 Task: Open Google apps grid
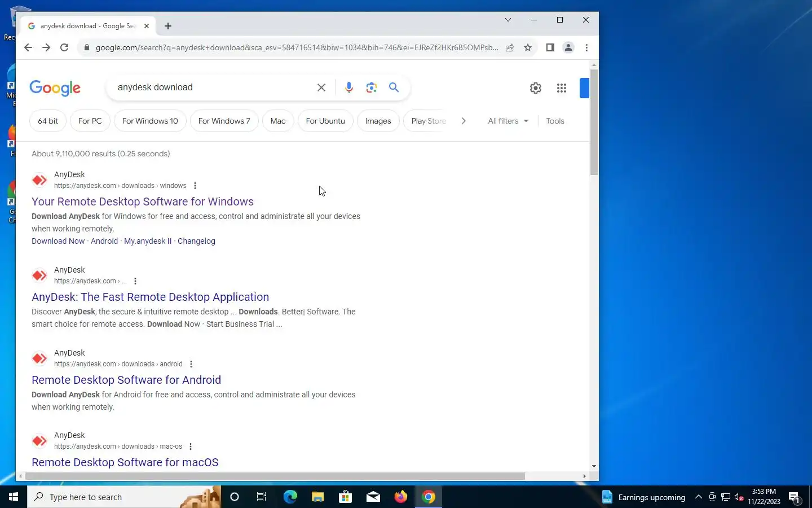point(562,88)
